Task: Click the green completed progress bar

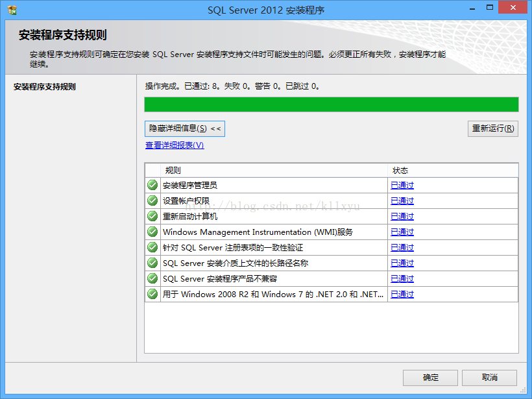Action: [332, 104]
